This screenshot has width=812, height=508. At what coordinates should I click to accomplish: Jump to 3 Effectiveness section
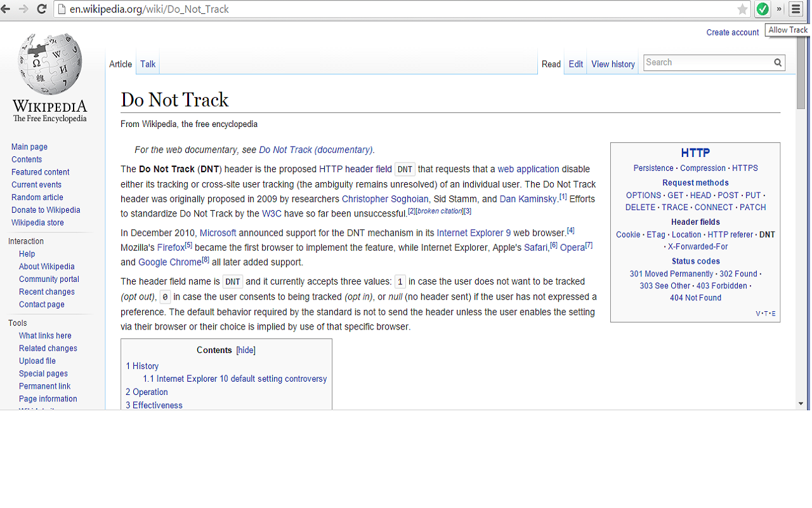tap(154, 405)
